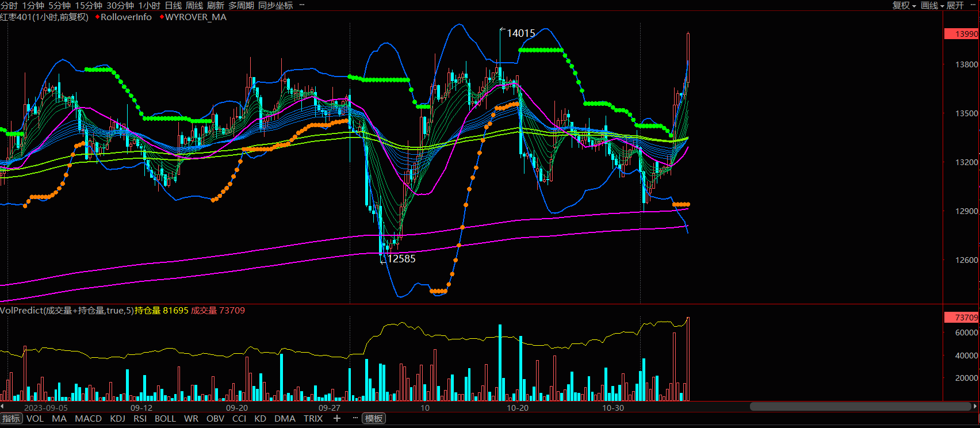This screenshot has width=980, height=428.
Task: Click the red diamond beside RolloverInfo
Action: tap(97, 17)
